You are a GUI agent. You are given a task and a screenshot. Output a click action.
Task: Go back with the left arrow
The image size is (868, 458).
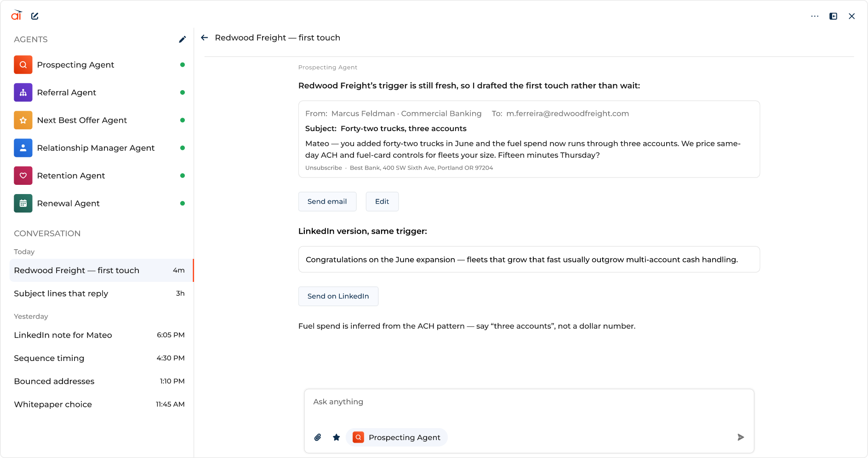205,38
